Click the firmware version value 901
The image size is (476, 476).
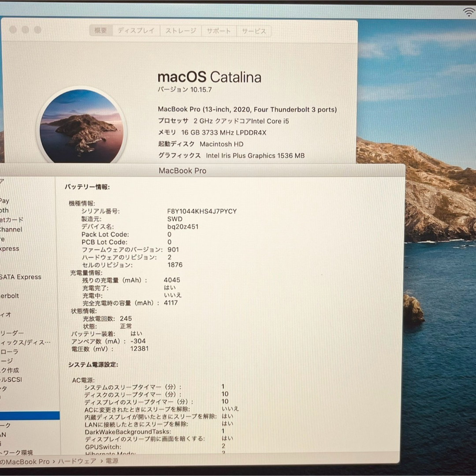point(173,249)
